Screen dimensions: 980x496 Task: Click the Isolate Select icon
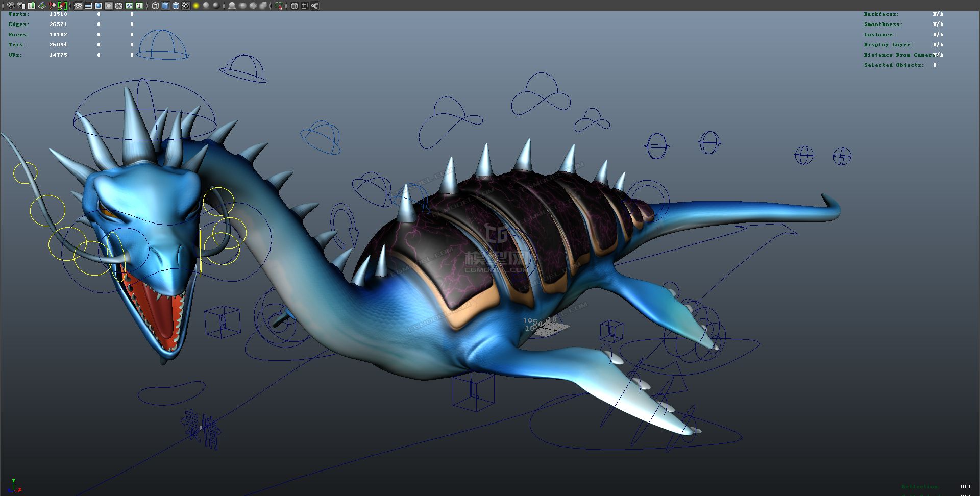coord(279,6)
